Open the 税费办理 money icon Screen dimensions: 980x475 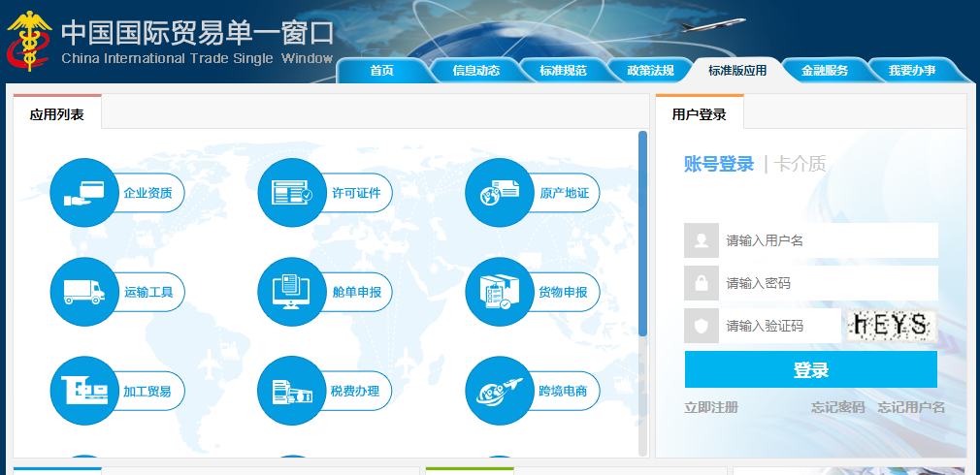(x=292, y=391)
